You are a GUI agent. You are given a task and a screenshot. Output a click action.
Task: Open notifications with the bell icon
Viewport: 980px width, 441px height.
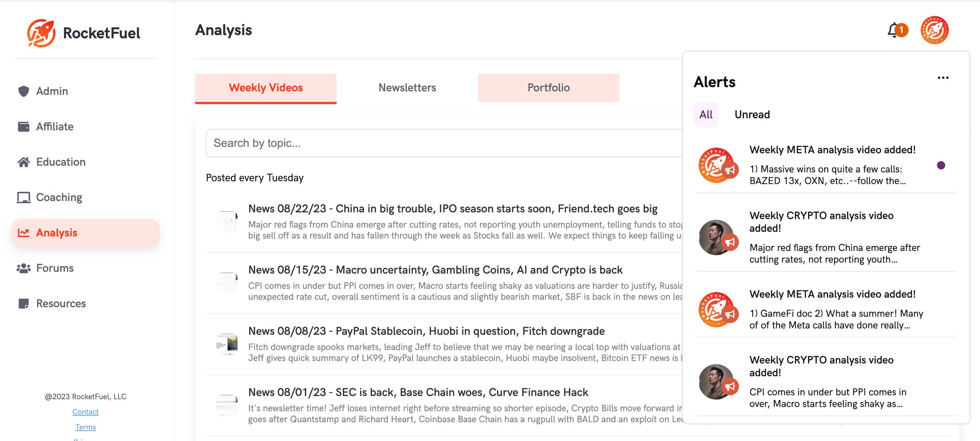click(x=893, y=30)
